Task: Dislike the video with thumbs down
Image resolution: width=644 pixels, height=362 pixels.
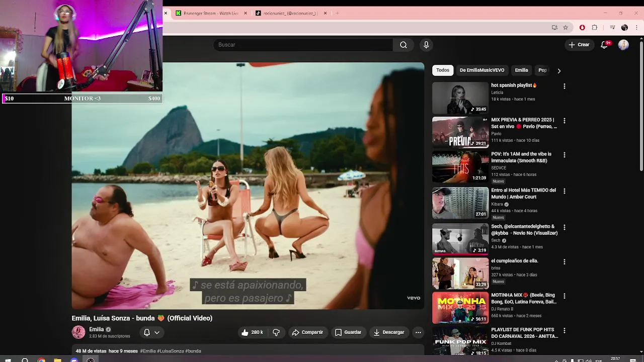Action: 276,332
